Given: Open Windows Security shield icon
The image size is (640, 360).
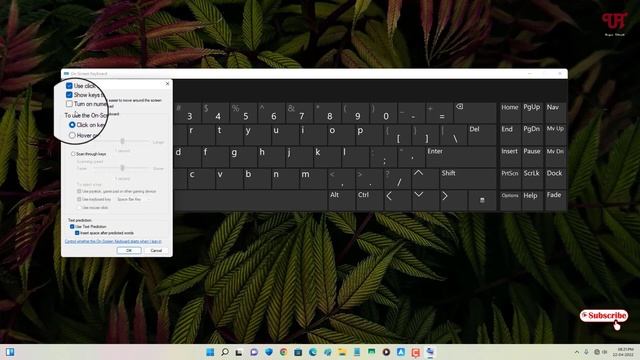Looking at the screenshot, I should pos(269,352).
